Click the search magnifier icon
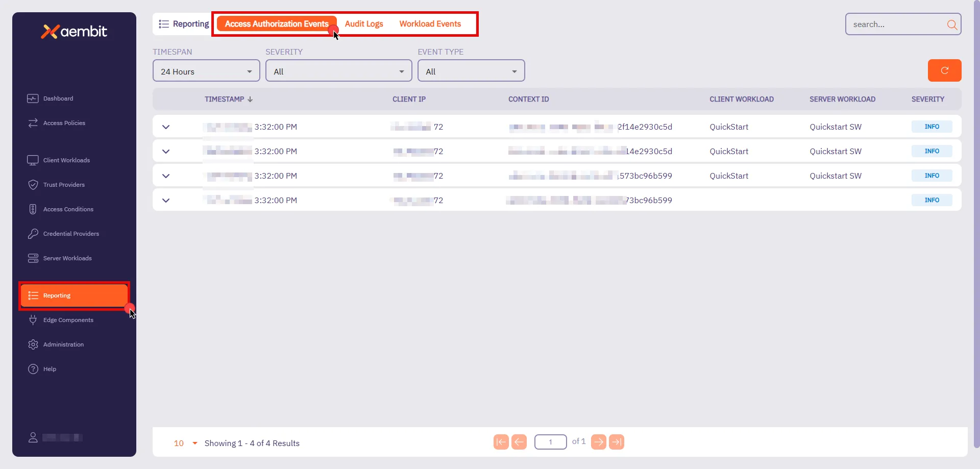This screenshot has width=980, height=469. 952,24
